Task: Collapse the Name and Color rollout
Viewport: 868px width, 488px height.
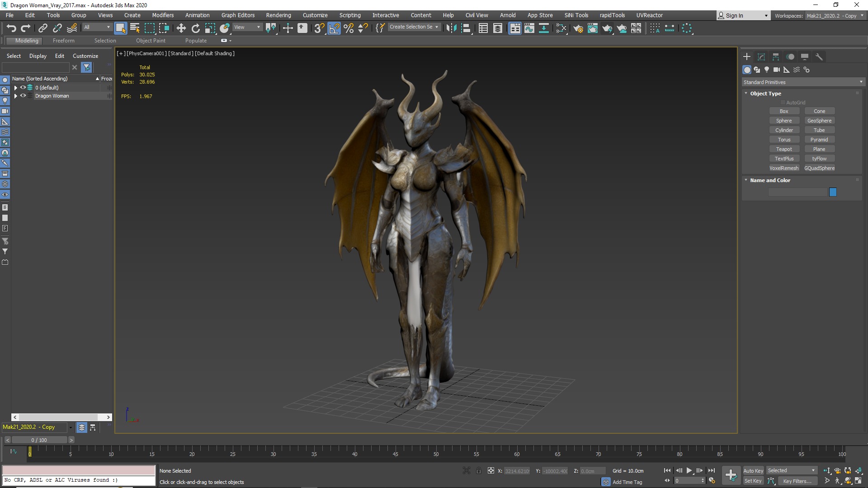Action: (x=746, y=180)
